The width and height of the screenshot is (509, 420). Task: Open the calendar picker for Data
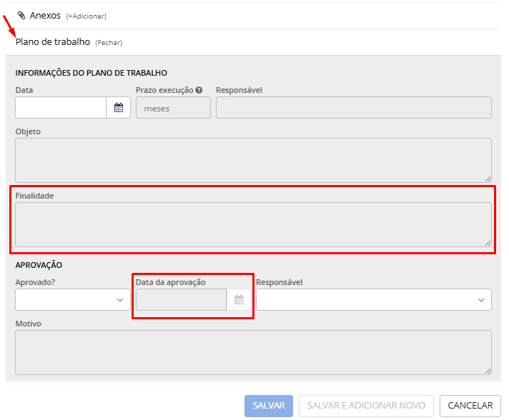(119, 108)
